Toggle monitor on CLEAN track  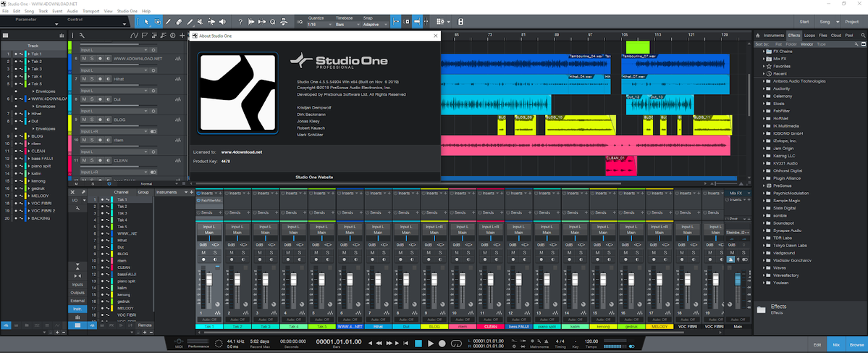point(109,161)
